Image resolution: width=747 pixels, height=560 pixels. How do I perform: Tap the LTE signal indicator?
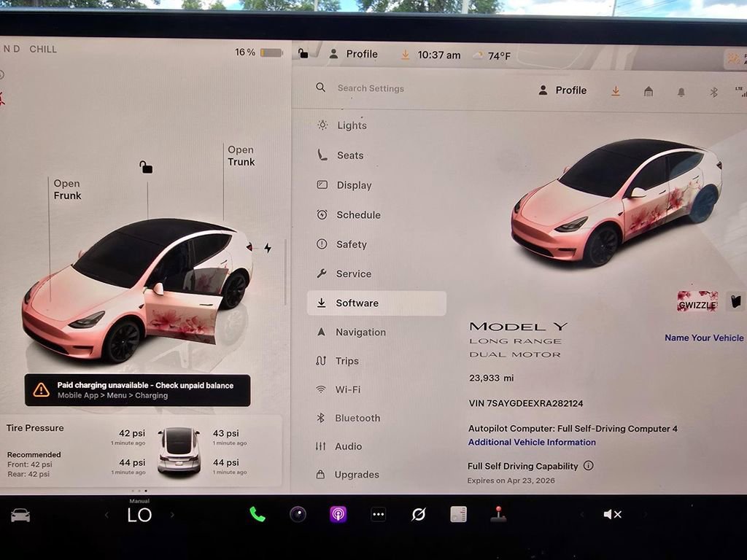(740, 91)
